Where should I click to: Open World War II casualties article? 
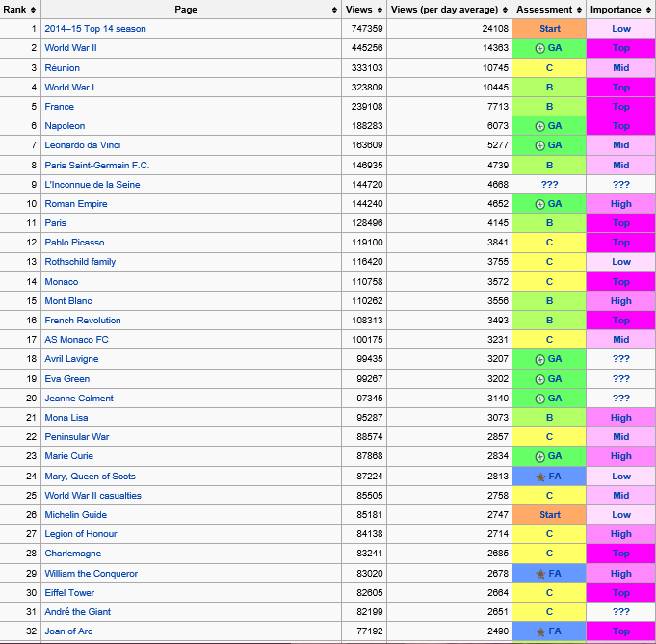[x=92, y=496]
